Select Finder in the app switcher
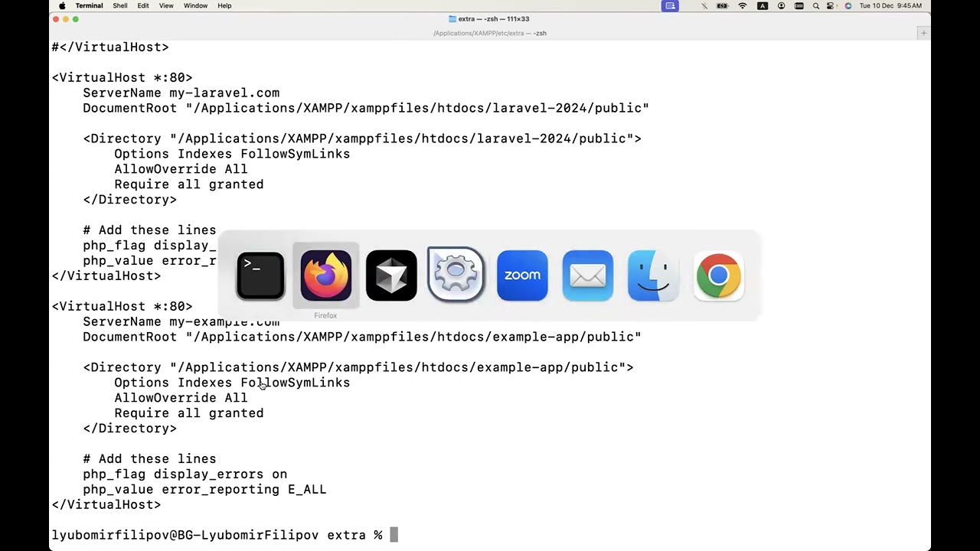Viewport: 980px width, 551px height. [653, 275]
